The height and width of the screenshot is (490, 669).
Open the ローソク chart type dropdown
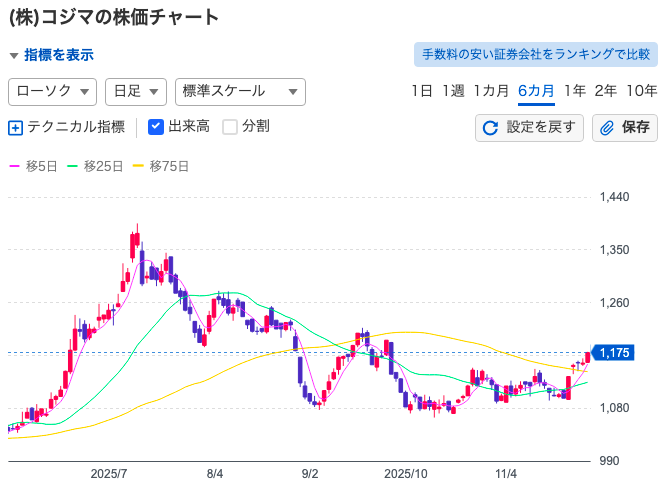tap(52, 91)
